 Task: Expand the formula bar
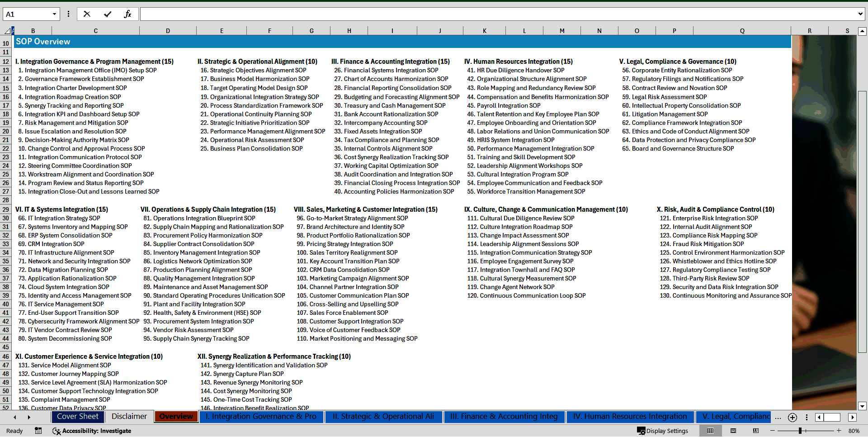(x=860, y=14)
